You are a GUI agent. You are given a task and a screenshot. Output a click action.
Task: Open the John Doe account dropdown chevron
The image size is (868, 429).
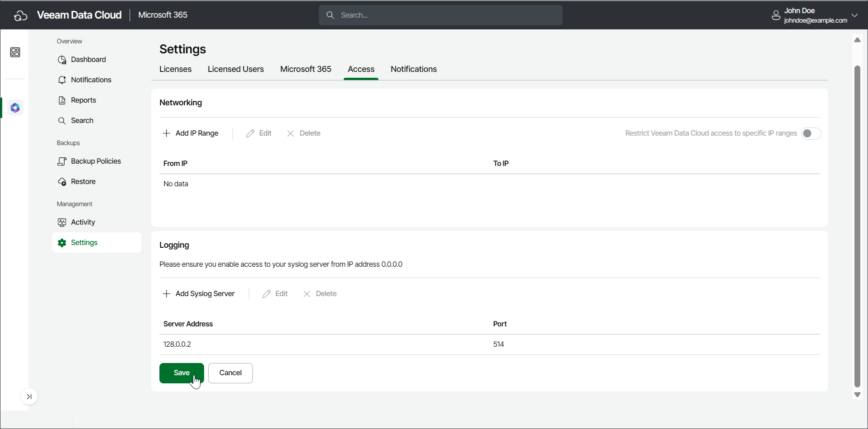(854, 15)
